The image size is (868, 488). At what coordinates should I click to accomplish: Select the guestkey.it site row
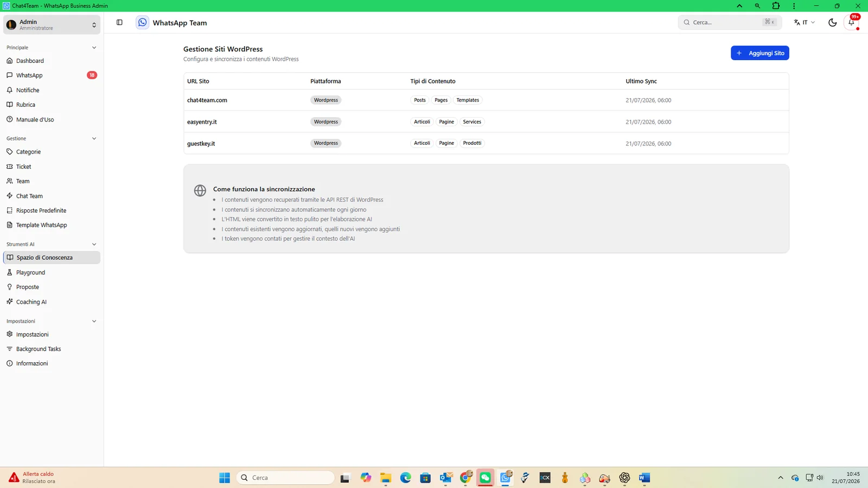click(486, 144)
